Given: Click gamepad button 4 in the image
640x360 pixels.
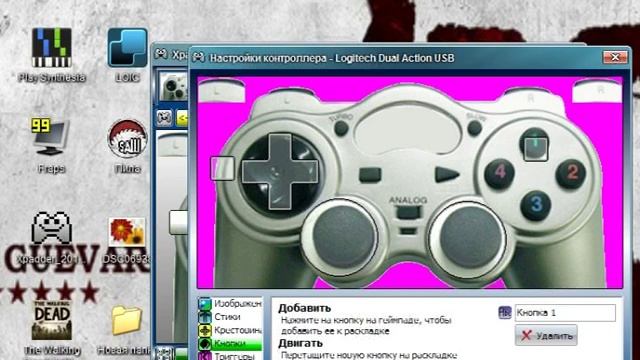Looking at the screenshot, I should 500,173.
